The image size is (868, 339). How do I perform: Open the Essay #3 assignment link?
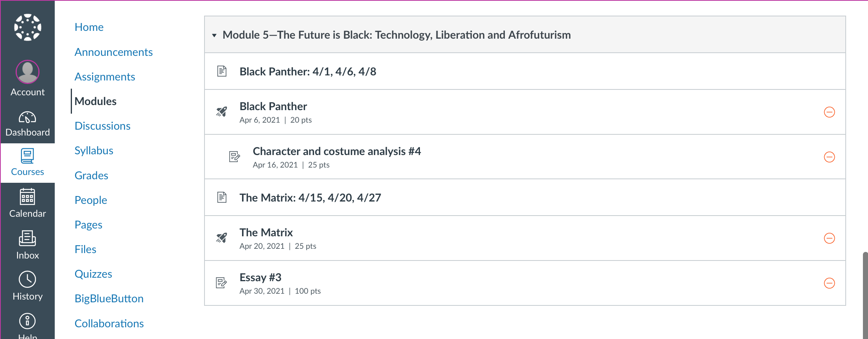click(x=260, y=277)
